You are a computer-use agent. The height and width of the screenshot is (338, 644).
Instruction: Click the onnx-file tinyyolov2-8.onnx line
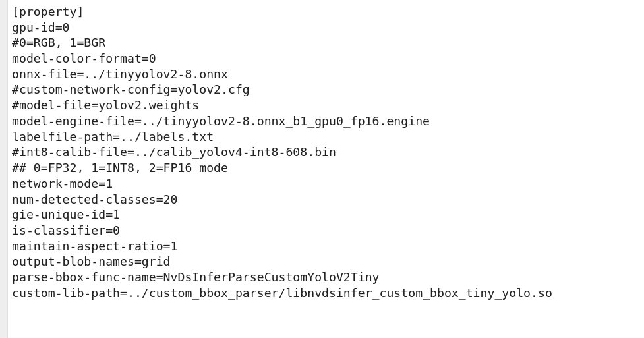(x=120, y=74)
